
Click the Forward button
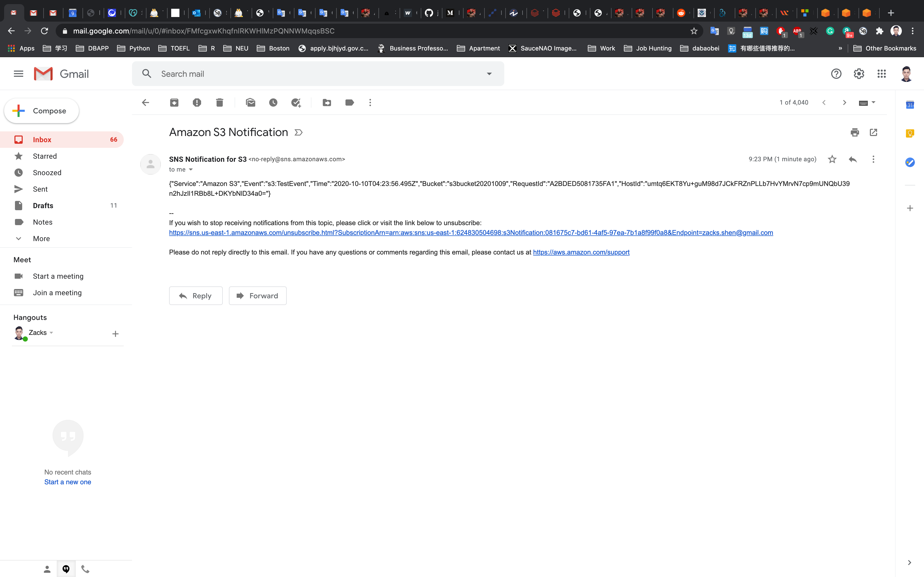257,296
